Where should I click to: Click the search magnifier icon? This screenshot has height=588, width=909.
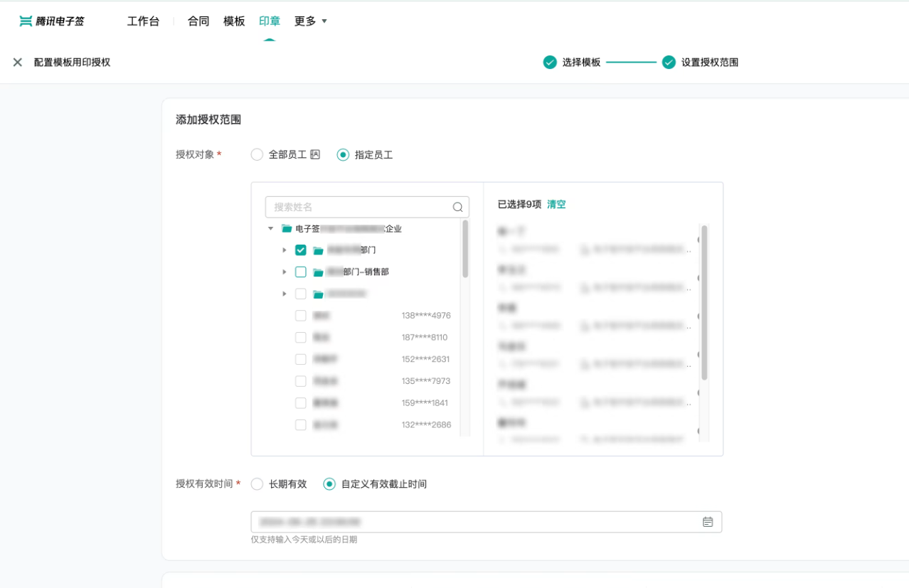(457, 208)
